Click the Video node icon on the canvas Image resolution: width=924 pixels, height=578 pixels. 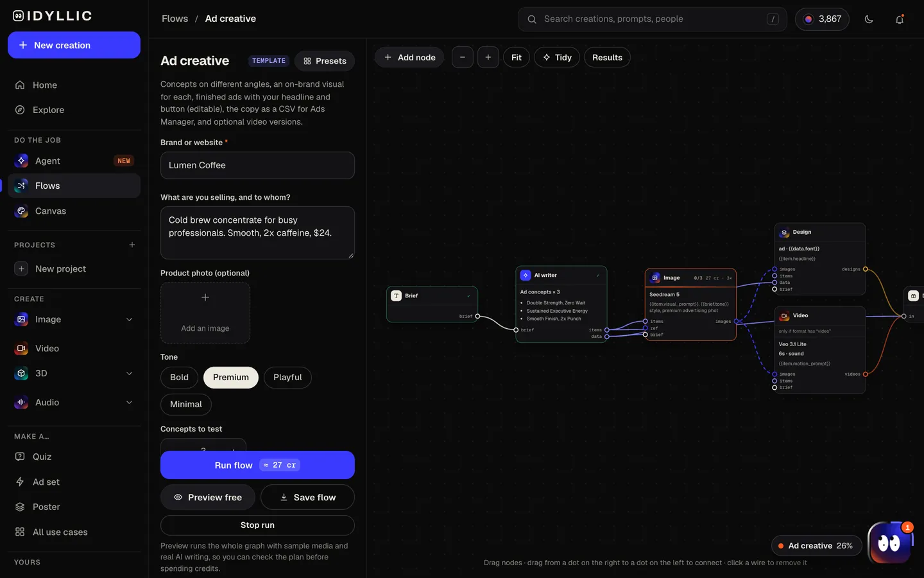(x=784, y=316)
